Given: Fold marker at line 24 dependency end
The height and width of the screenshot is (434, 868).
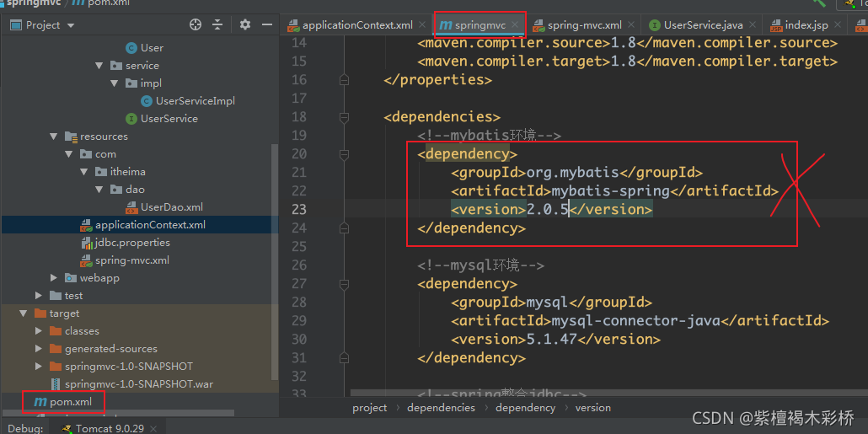Looking at the screenshot, I should pos(345,228).
